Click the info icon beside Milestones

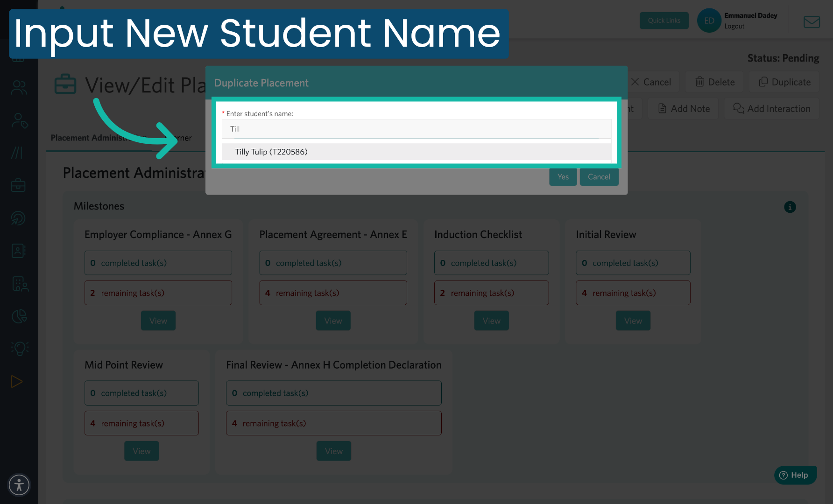[x=790, y=207]
